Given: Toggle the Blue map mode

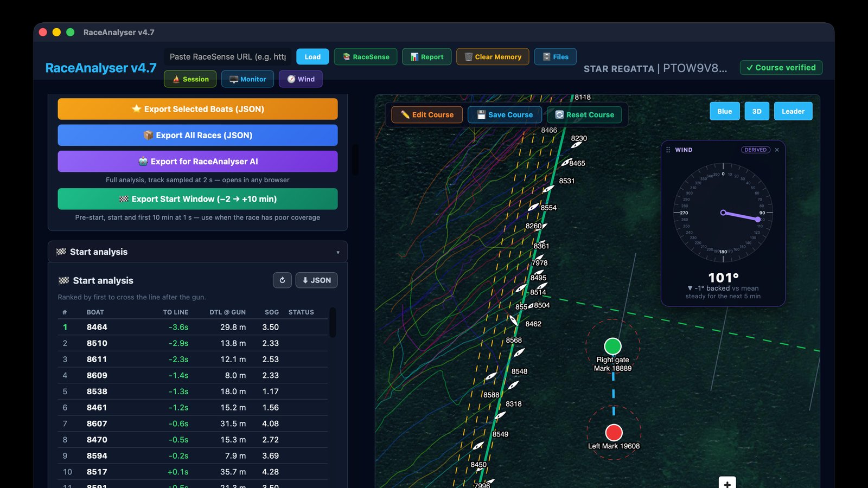Looking at the screenshot, I should click(x=725, y=111).
